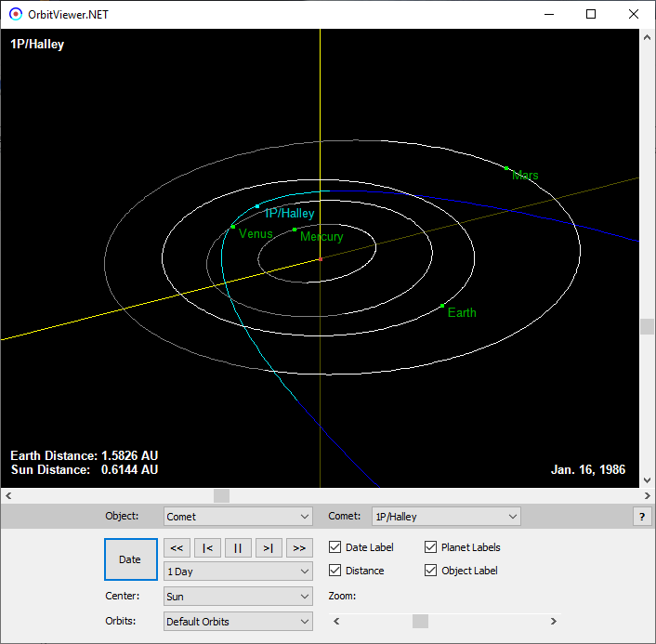The height and width of the screenshot is (644, 656).
Task: Click the Sun Distance 0.6144 AU readout
Action: [x=85, y=469]
